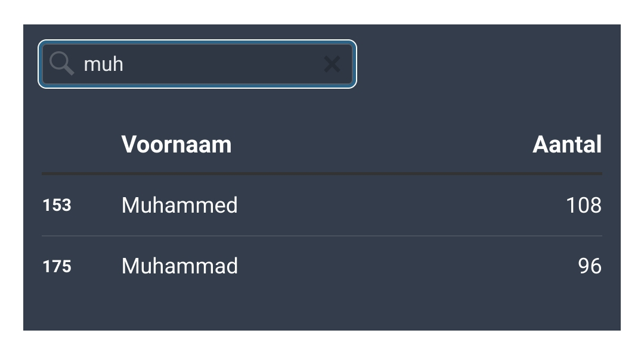Viewport: 644px width, 355px height.
Task: Click rank number 153
Action: coord(57,205)
